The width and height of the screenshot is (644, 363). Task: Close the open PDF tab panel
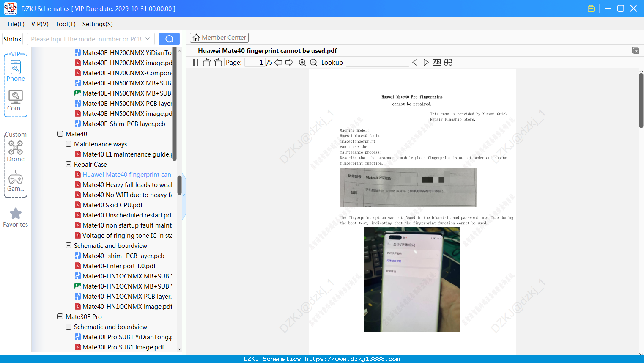635,50
